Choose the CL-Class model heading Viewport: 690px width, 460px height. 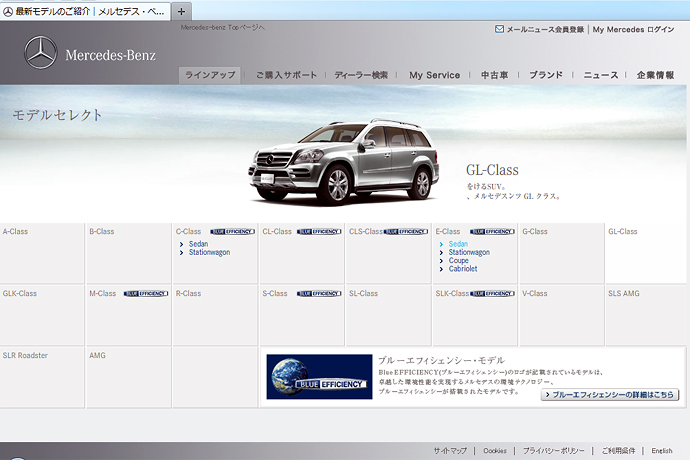coord(277,232)
